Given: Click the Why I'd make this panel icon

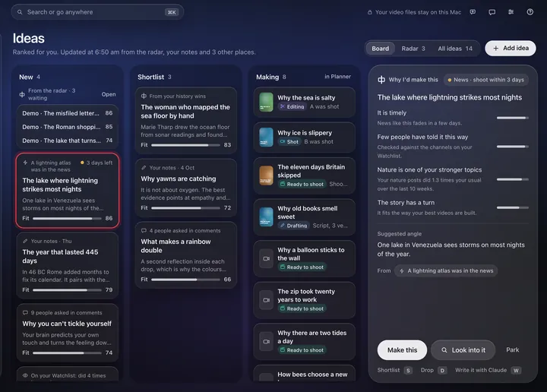Looking at the screenshot, I should click(x=381, y=80).
